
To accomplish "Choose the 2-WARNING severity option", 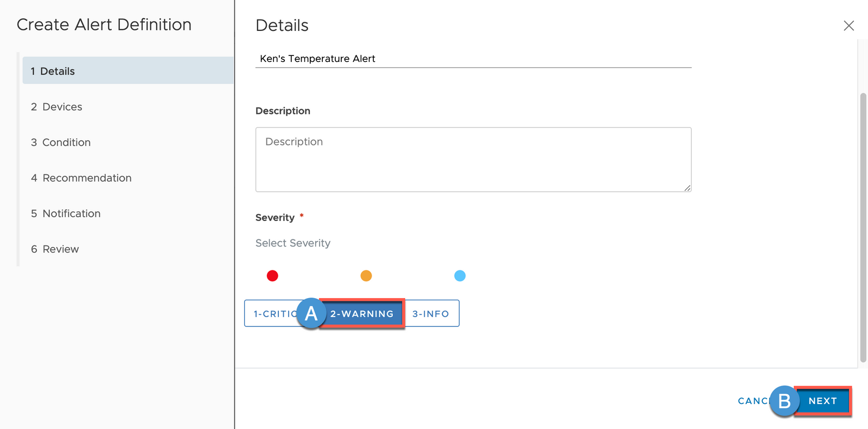I will [x=362, y=314].
